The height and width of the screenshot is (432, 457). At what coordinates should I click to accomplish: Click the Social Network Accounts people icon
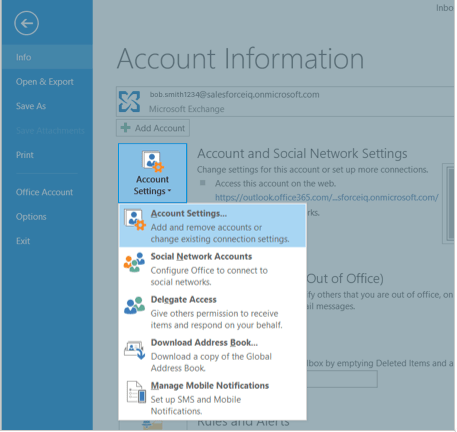[x=134, y=262]
